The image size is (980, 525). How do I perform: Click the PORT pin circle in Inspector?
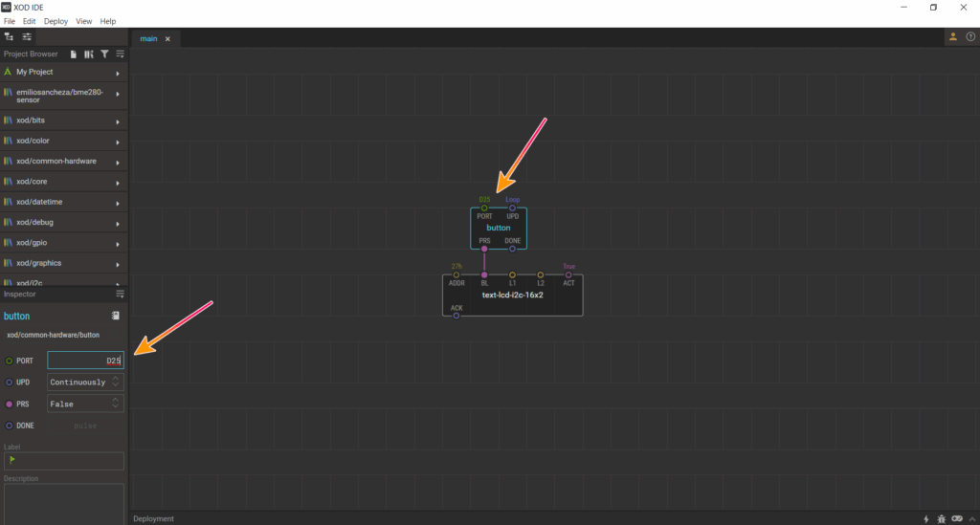pos(9,361)
